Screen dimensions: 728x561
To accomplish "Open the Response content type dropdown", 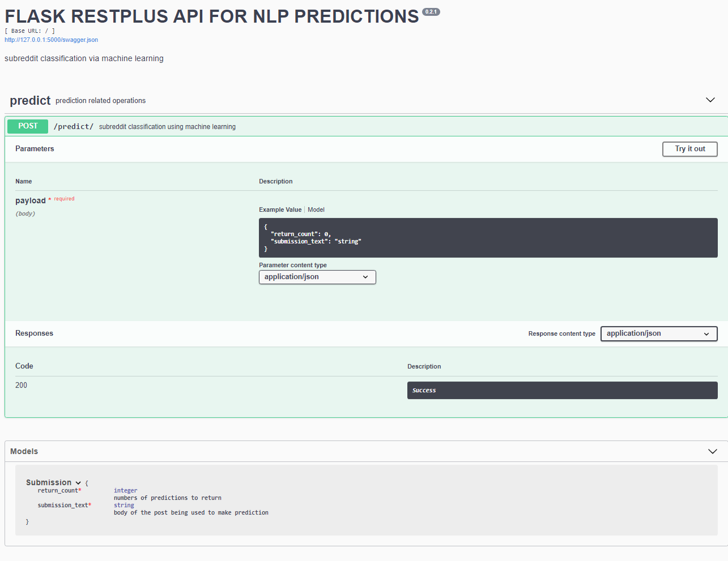I will tap(659, 333).
